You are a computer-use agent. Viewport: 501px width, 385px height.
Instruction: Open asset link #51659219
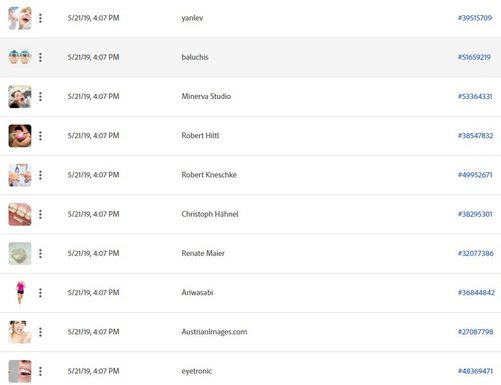pyautogui.click(x=474, y=57)
